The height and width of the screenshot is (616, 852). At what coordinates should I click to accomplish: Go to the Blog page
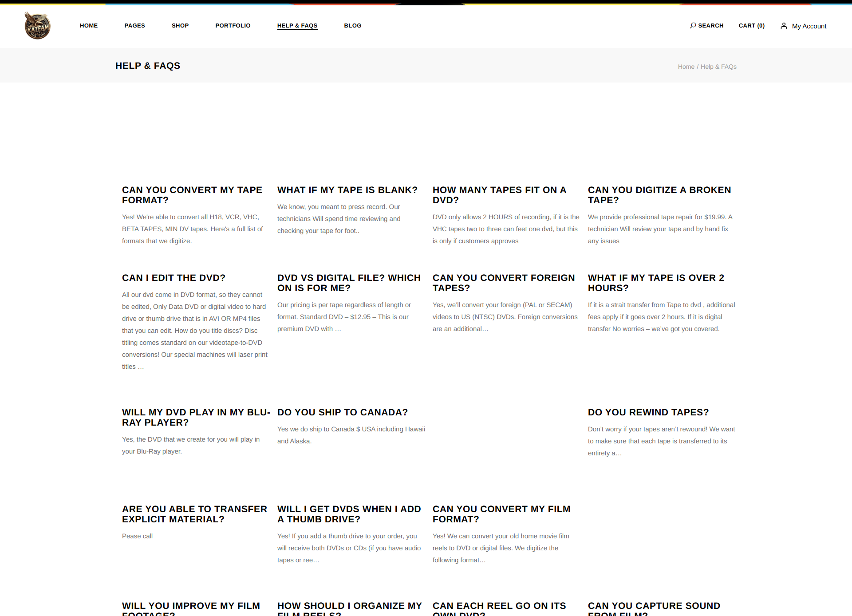click(352, 26)
